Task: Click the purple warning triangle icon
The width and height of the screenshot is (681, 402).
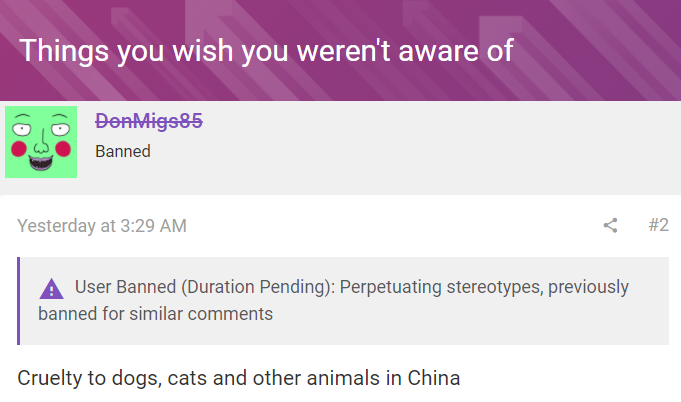Action: coord(51,289)
